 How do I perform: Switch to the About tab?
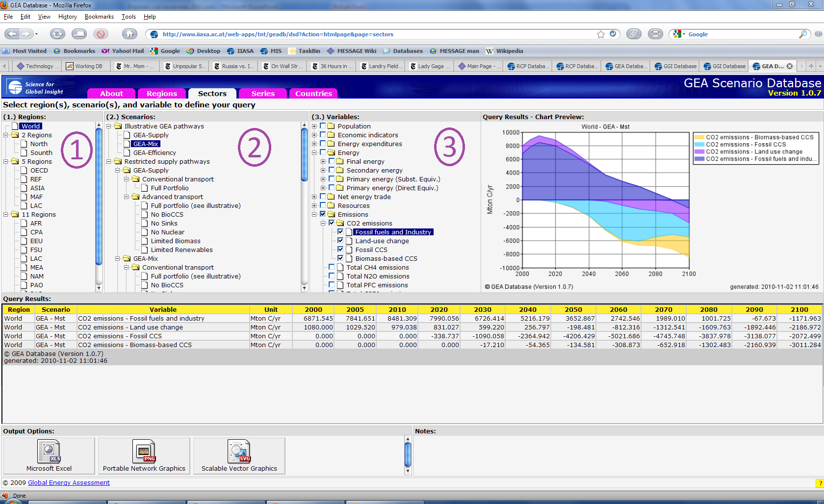[x=111, y=93]
